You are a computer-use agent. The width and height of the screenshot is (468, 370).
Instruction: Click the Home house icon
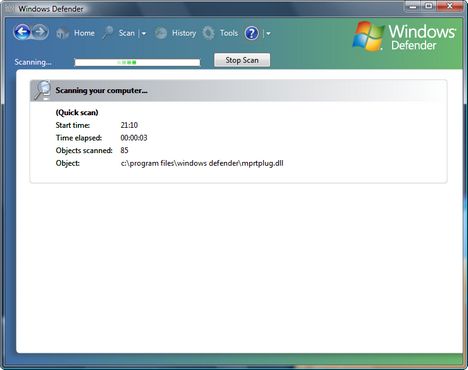click(62, 33)
